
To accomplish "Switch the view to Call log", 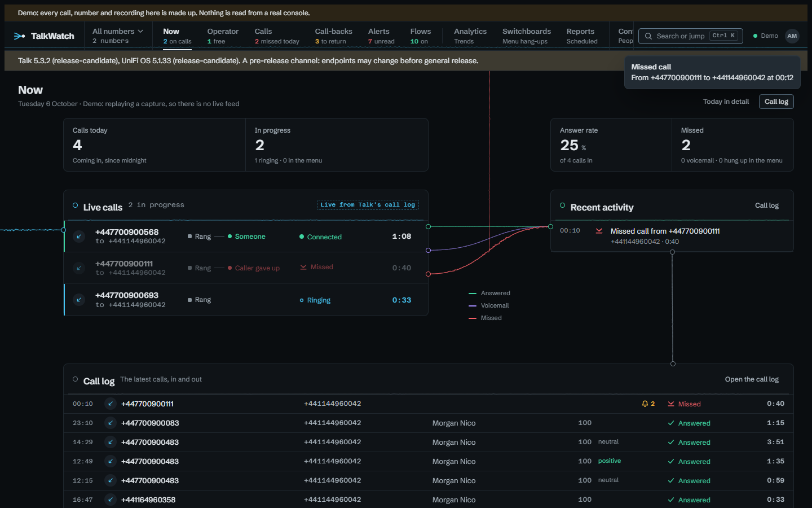I will (x=776, y=102).
